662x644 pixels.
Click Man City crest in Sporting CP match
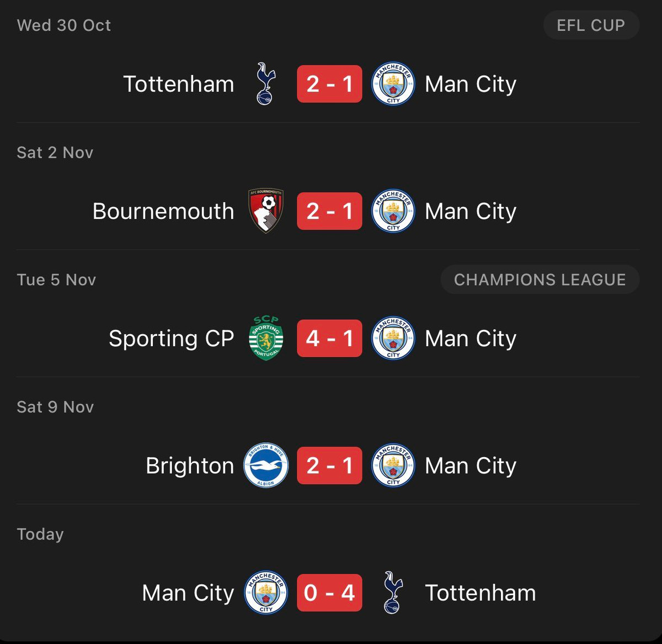point(393,338)
